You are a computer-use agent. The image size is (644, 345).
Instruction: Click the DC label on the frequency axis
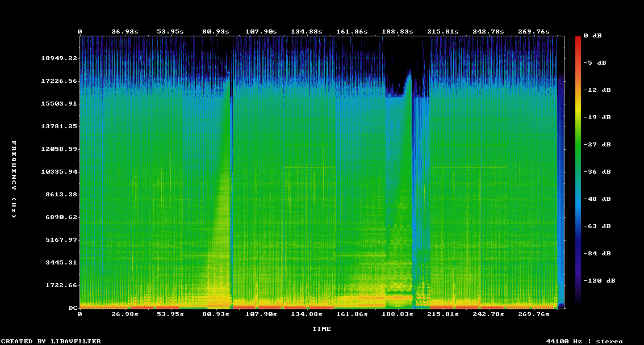(73, 308)
